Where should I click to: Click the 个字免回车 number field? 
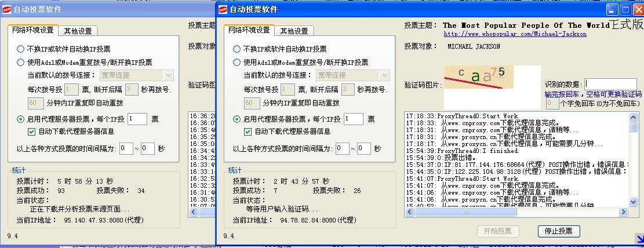pos(552,104)
